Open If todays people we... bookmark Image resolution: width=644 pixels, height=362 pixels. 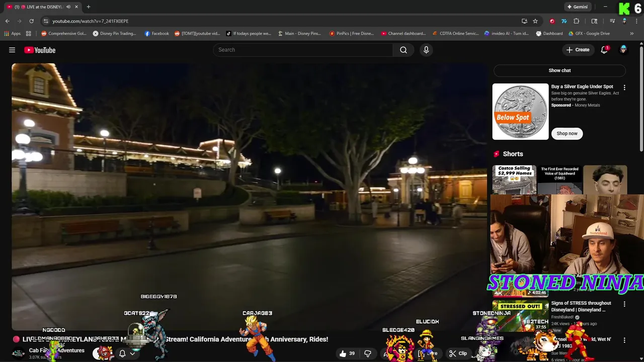pos(249,34)
